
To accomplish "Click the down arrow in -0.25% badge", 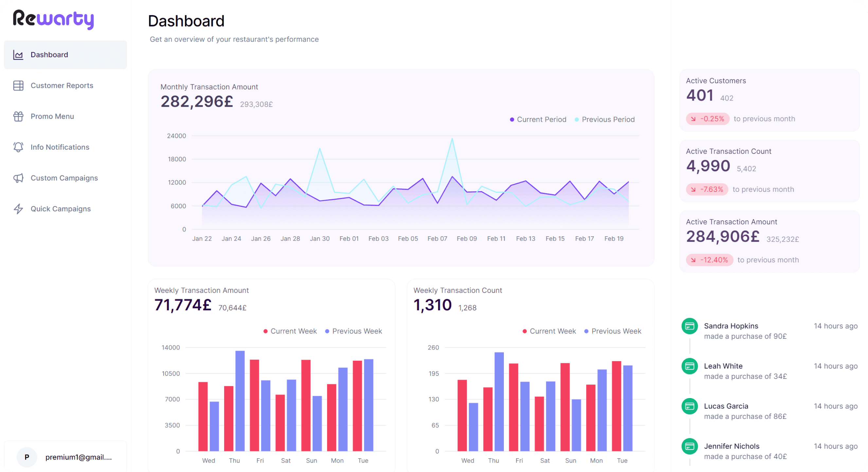I will [x=693, y=119].
